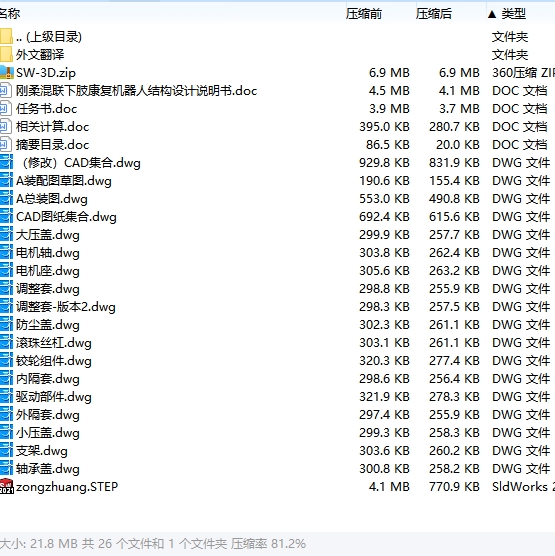Select the 滚珠丝杠.dwg file name
This screenshot has height=556, width=555.
(54, 343)
